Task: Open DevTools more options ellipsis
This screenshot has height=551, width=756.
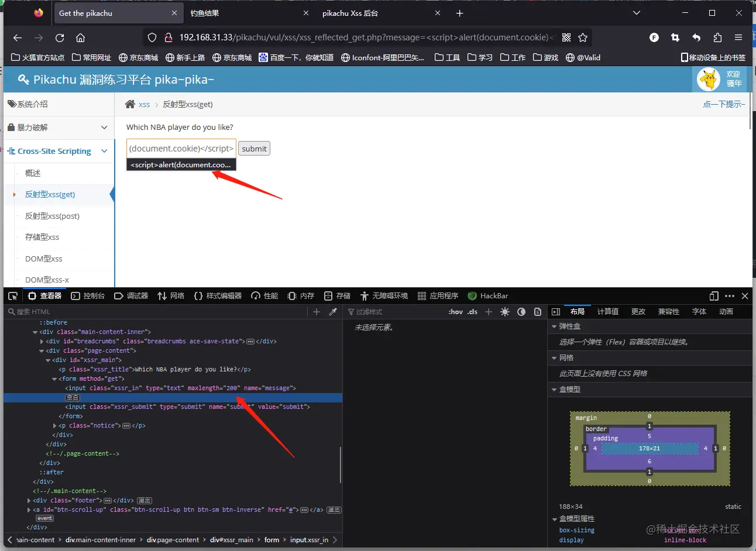Action: click(730, 296)
